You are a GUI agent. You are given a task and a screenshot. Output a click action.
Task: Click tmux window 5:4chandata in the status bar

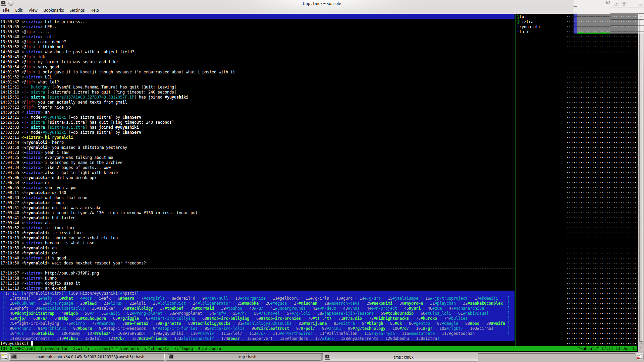[x=156, y=349]
